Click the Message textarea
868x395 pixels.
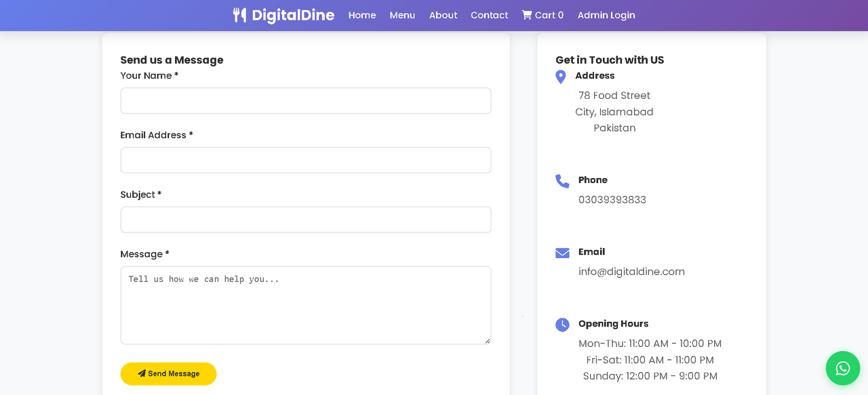pos(306,305)
